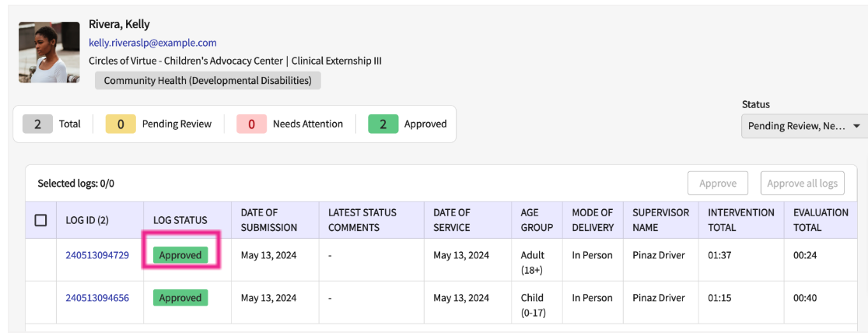Open the kelly.riveraslp@example.com email link
This screenshot has height=336, width=868.
tap(152, 43)
